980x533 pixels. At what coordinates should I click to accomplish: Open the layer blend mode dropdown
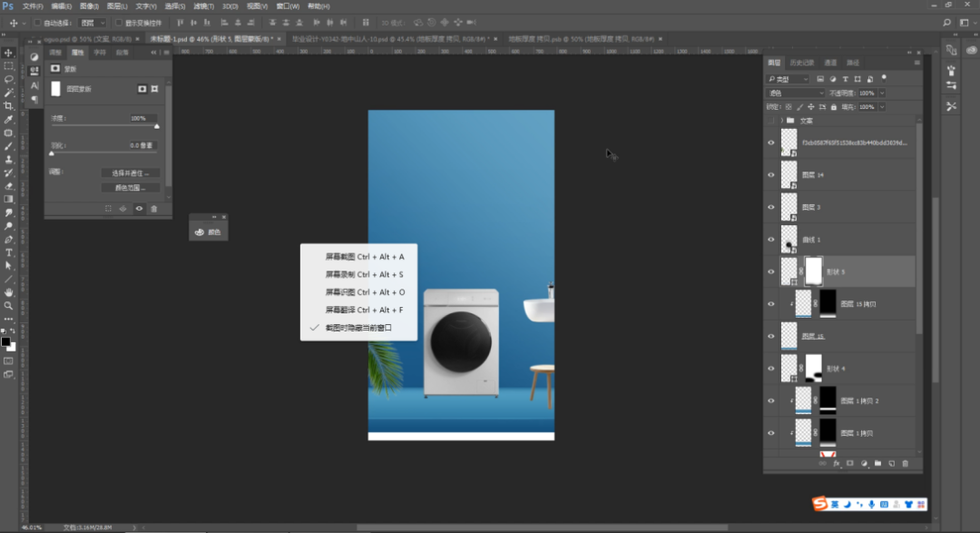(796, 93)
